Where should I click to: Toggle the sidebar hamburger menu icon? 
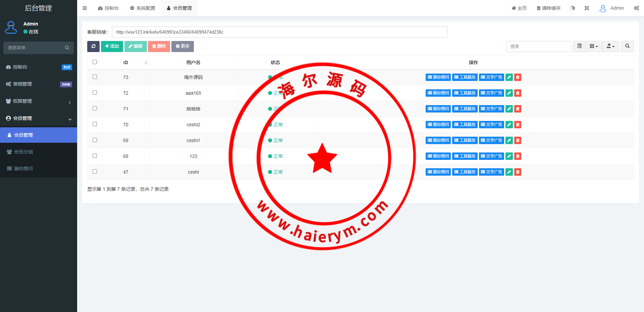tap(85, 8)
